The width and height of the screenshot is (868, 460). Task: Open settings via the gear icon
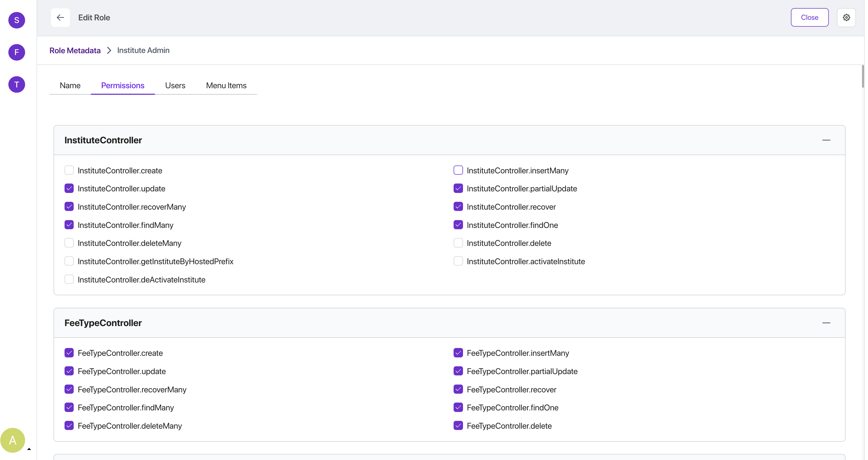click(846, 17)
